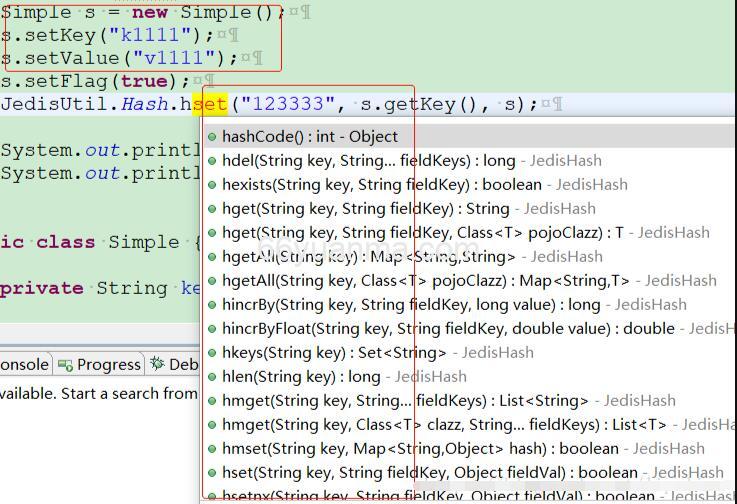
Task: Click the green icon beside hexists entry
Action: [x=212, y=185]
